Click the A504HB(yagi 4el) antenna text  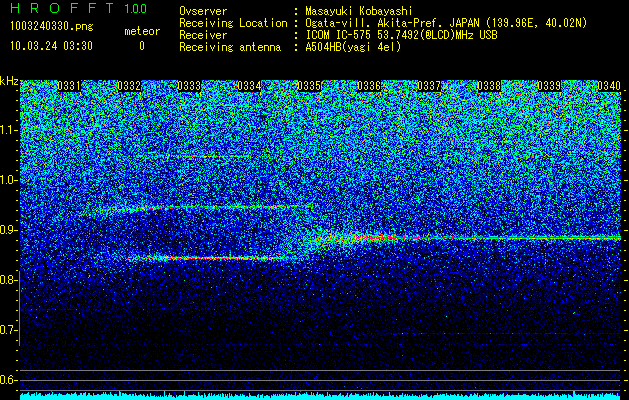click(353, 47)
